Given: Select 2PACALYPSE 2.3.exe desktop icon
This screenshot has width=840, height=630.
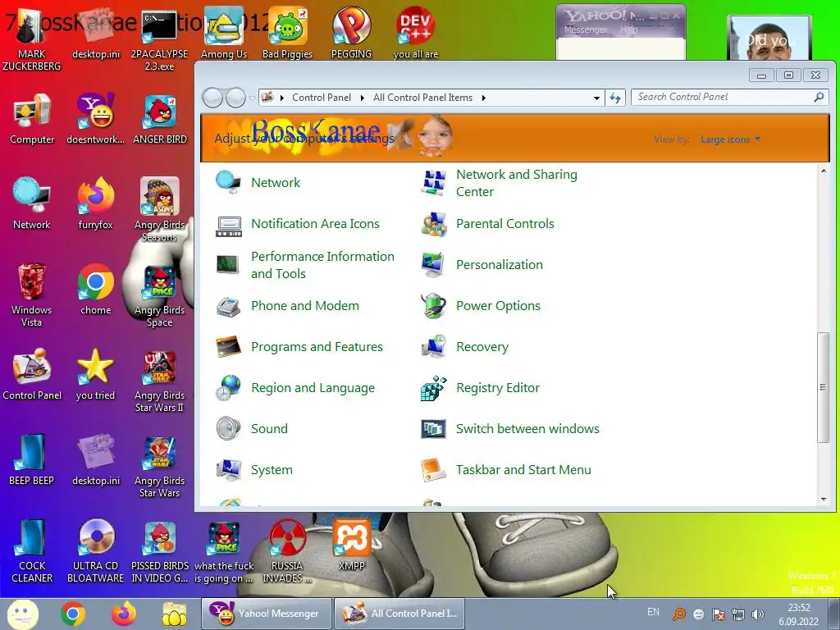Looking at the screenshot, I should pyautogui.click(x=160, y=40).
